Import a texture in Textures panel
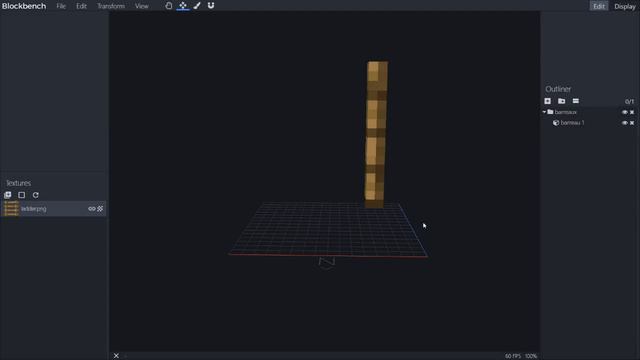640x360 pixels. pyautogui.click(x=8, y=195)
